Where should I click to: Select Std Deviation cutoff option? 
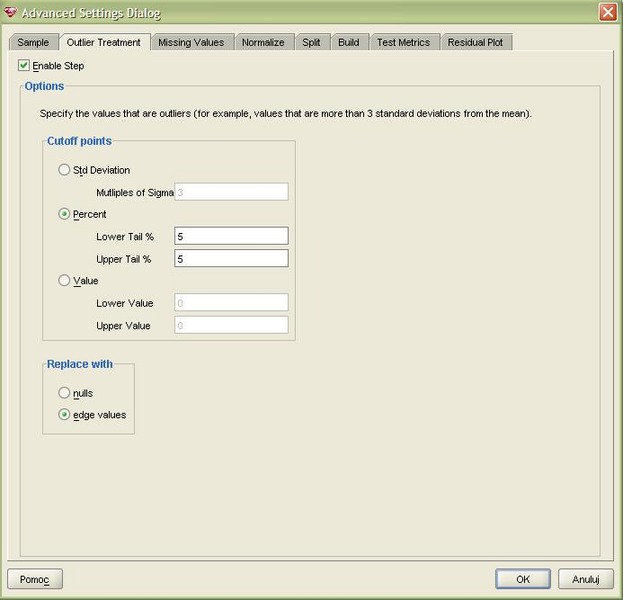click(65, 170)
